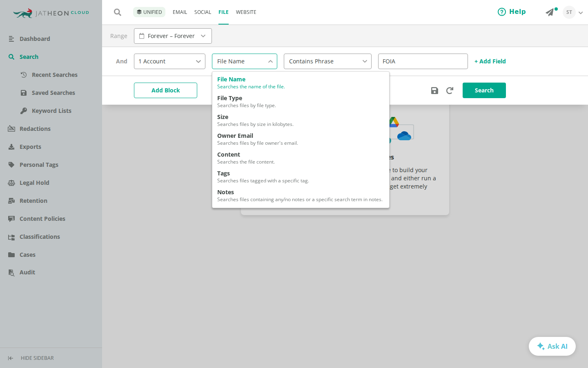This screenshot has width=588, height=368.
Task: Click the + Add Field link
Action: 490,61
